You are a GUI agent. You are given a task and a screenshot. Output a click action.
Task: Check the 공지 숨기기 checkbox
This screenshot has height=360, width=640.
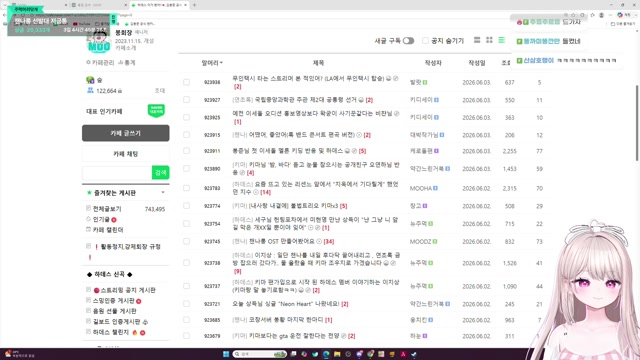425,41
